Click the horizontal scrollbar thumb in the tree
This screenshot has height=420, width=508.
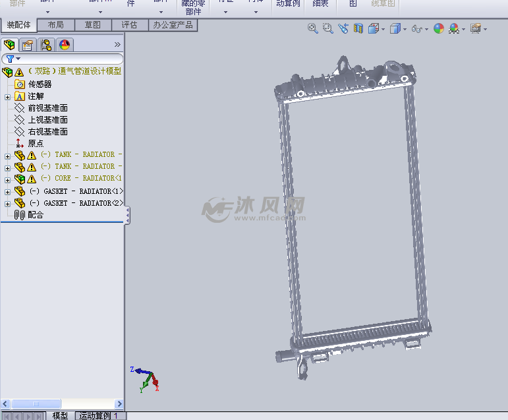point(36,404)
